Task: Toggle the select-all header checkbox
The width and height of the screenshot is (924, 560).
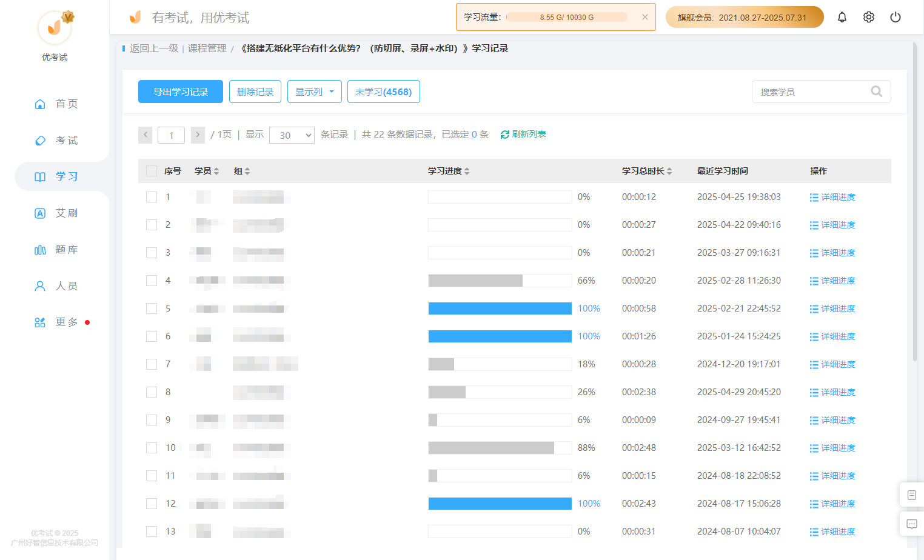Action: (x=152, y=171)
